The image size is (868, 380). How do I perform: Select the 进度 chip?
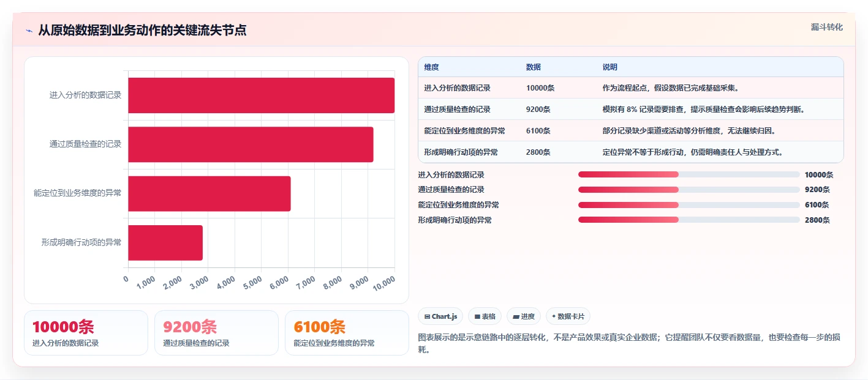click(x=524, y=316)
